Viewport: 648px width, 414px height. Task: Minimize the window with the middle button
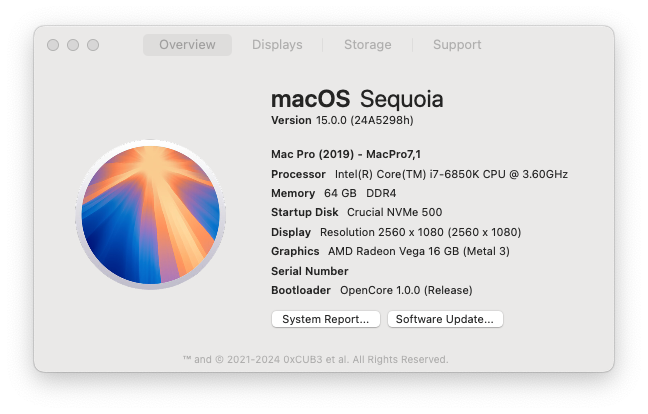[72, 45]
